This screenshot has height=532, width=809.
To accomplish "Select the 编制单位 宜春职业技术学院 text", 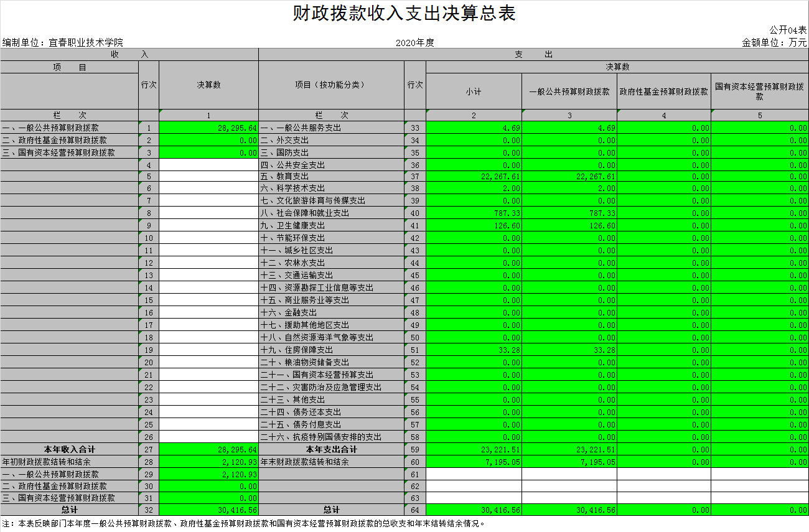I will point(63,42).
